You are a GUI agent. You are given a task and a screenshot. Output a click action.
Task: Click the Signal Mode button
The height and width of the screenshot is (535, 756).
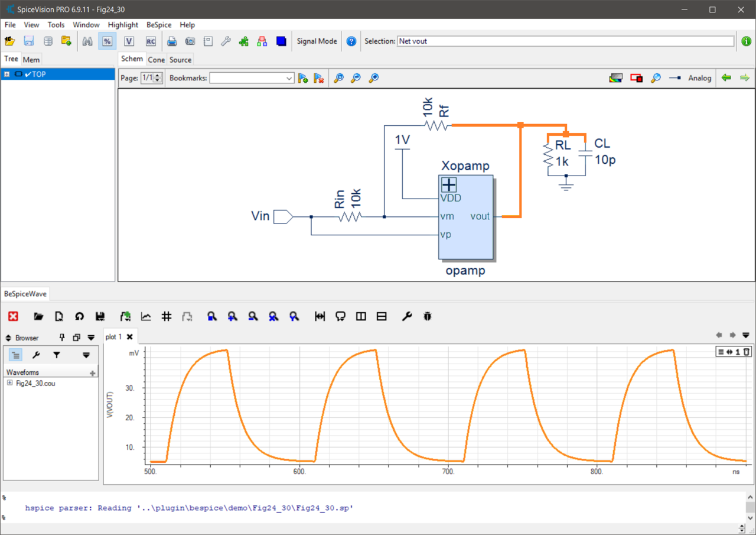click(317, 41)
